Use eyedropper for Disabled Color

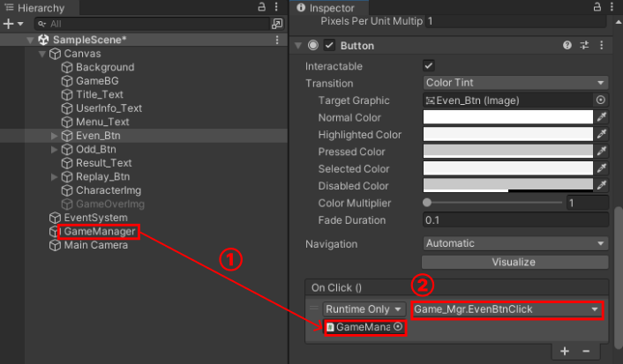(x=602, y=185)
